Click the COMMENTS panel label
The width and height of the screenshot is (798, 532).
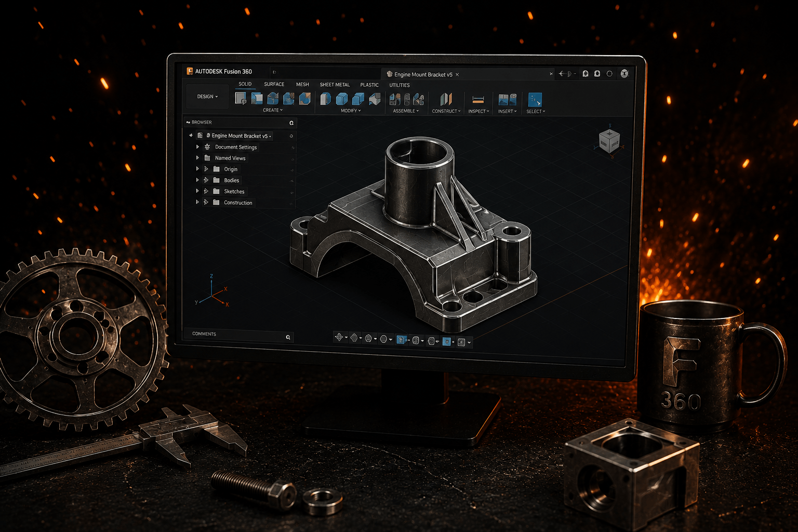204,334
